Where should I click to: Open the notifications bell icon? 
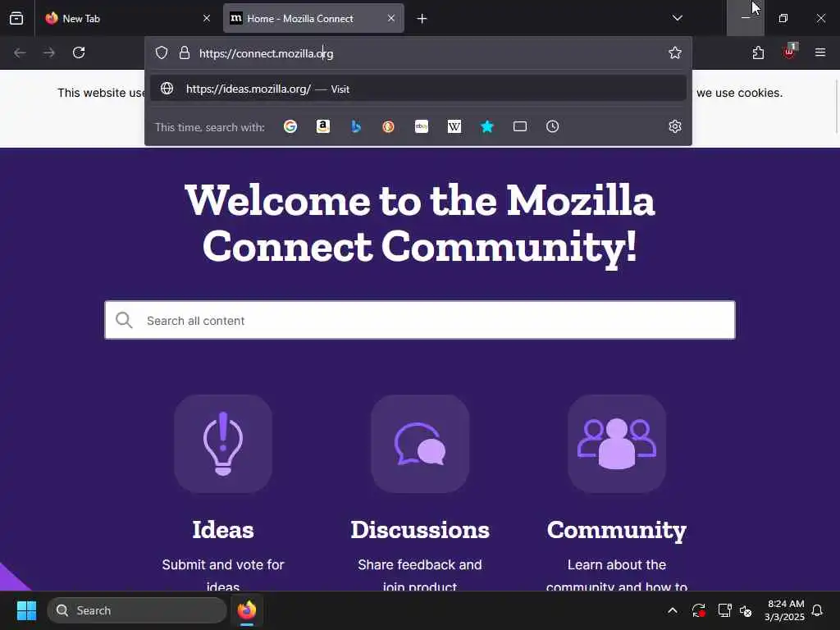point(818,610)
